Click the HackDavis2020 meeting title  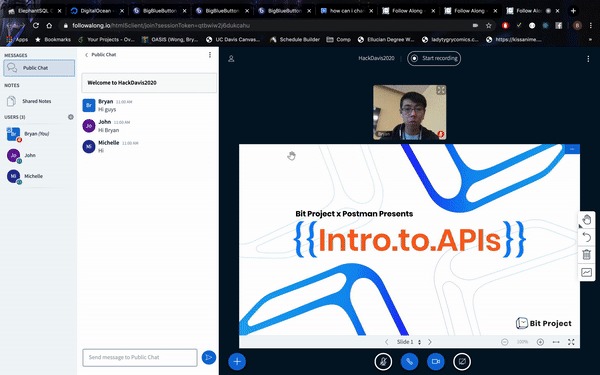(376, 59)
